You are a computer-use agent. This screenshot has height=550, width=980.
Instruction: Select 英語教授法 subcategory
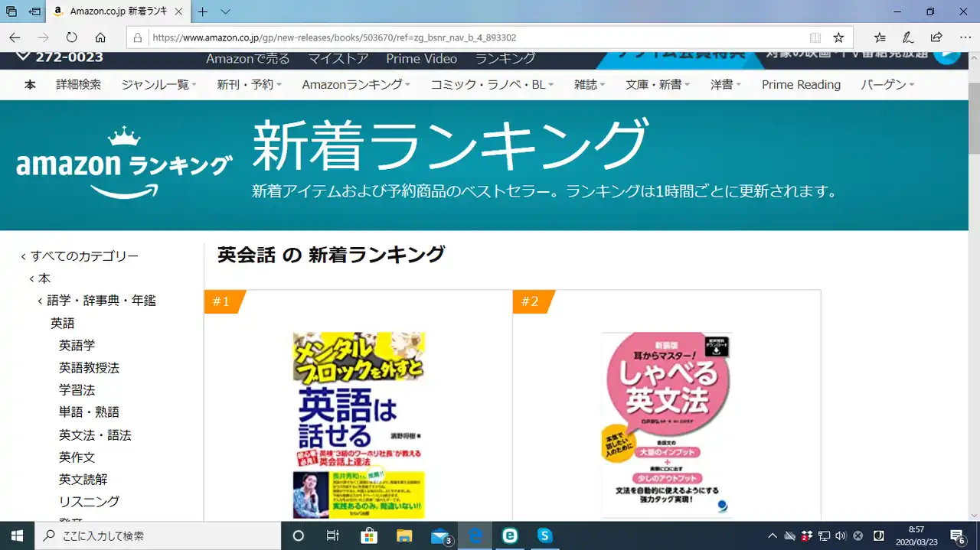click(x=90, y=368)
